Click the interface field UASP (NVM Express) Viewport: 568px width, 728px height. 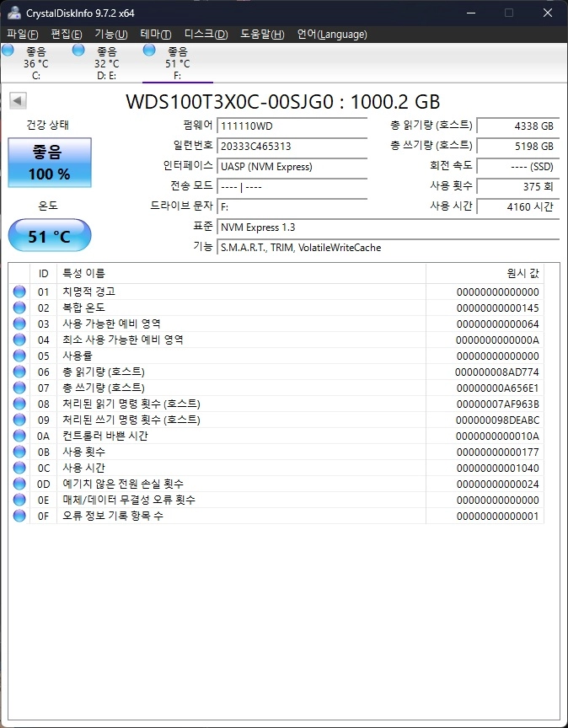pos(292,167)
